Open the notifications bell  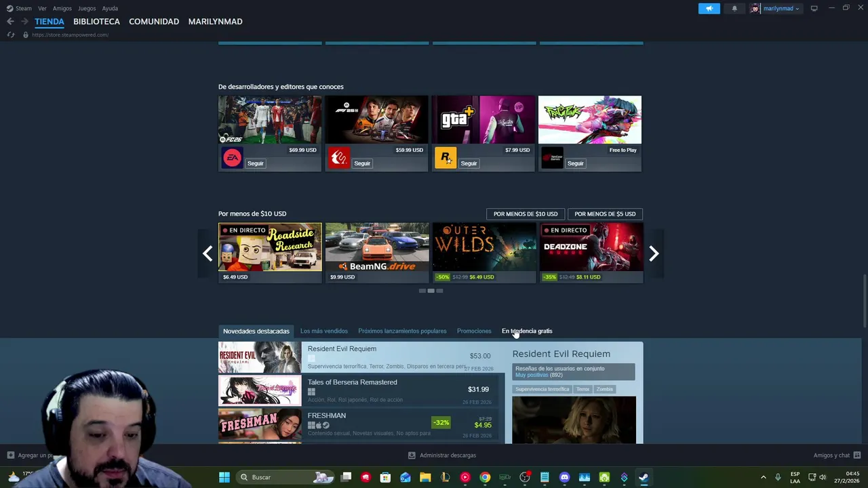734,8
